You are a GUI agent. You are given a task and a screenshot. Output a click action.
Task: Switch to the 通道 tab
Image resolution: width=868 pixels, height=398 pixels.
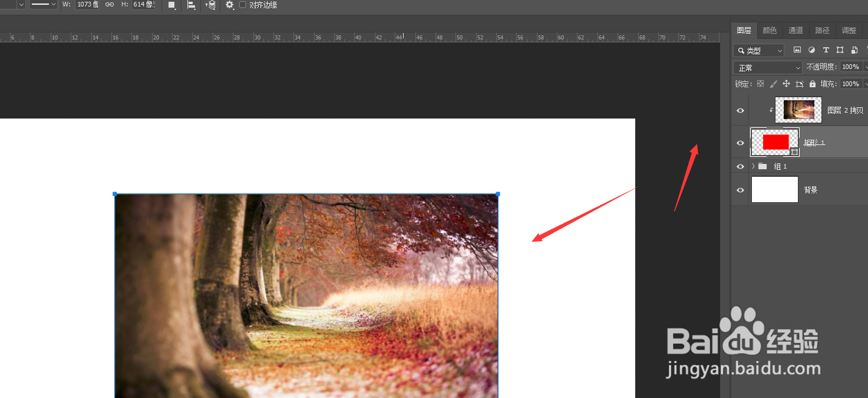(796, 31)
